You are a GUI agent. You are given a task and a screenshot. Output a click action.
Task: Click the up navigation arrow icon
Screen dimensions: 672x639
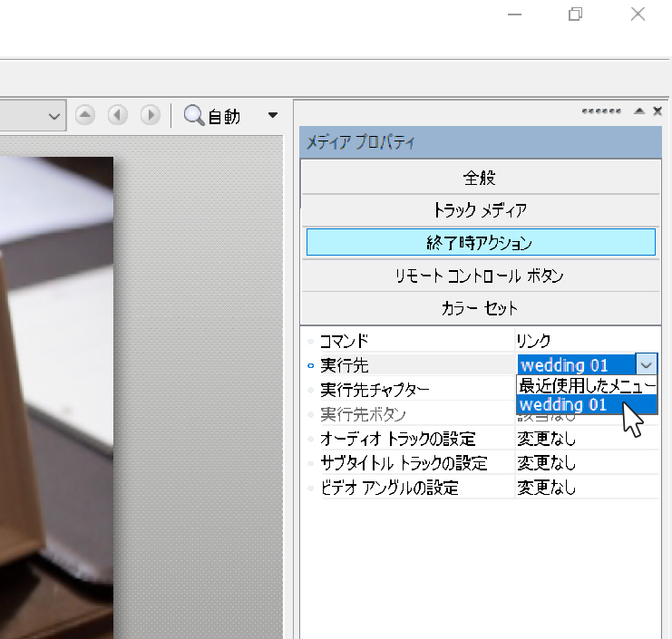(85, 115)
